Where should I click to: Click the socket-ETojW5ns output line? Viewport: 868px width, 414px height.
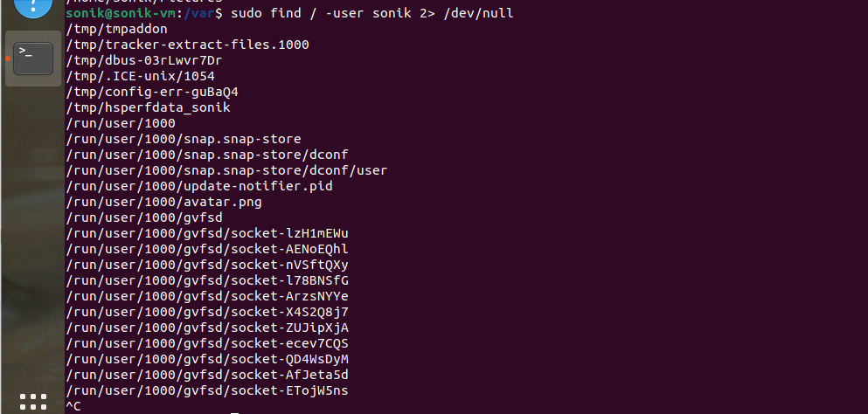[x=207, y=390]
